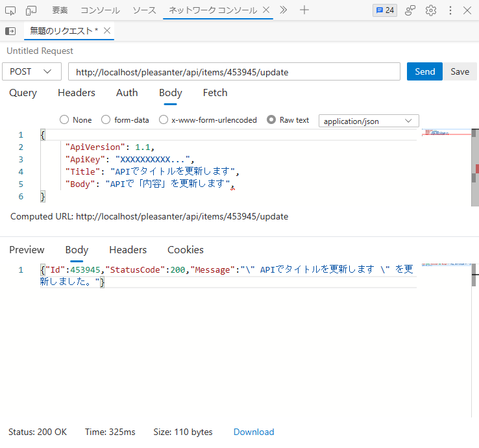Click the response viewer scrollbar
Viewport: 479px width, 448px height.
[474, 275]
